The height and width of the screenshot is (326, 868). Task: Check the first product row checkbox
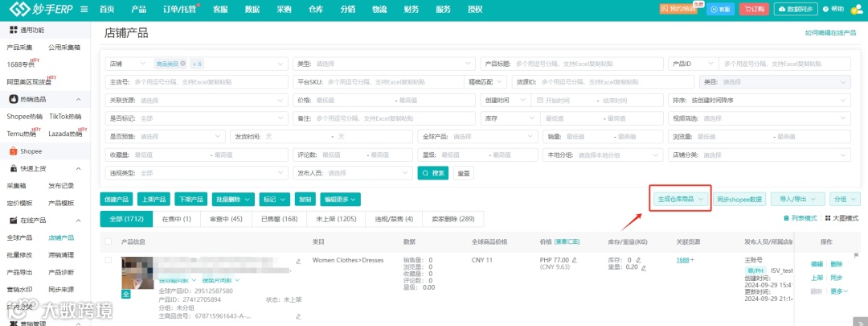coord(108,259)
